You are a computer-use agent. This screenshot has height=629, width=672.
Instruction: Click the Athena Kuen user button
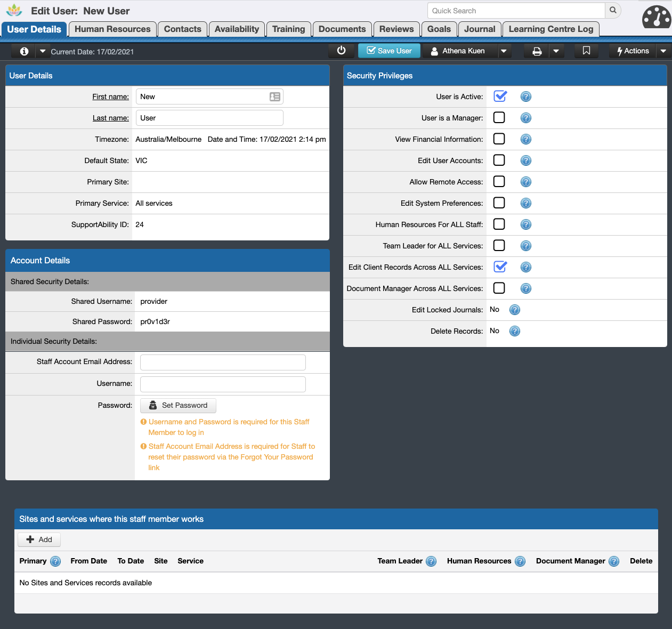459,51
